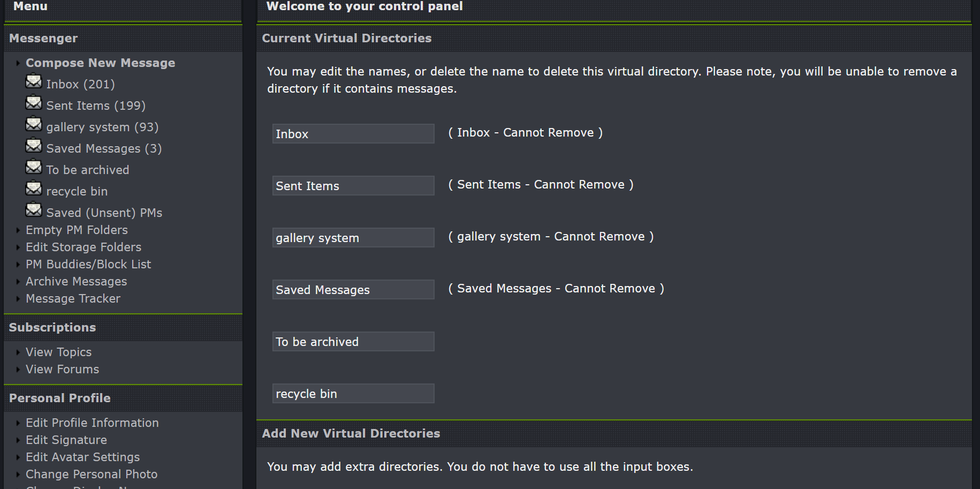980x489 pixels.
Task: Go to Edit Storage Folders
Action: (x=83, y=247)
